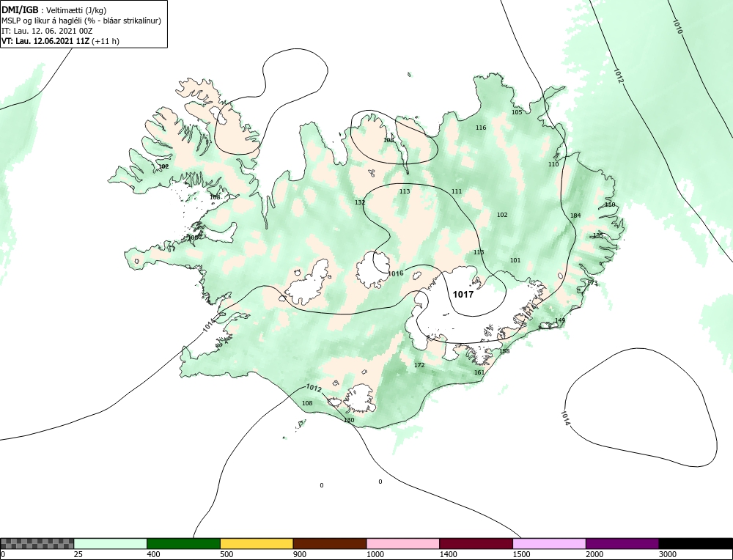Click the '111' value on the map

pos(456,191)
